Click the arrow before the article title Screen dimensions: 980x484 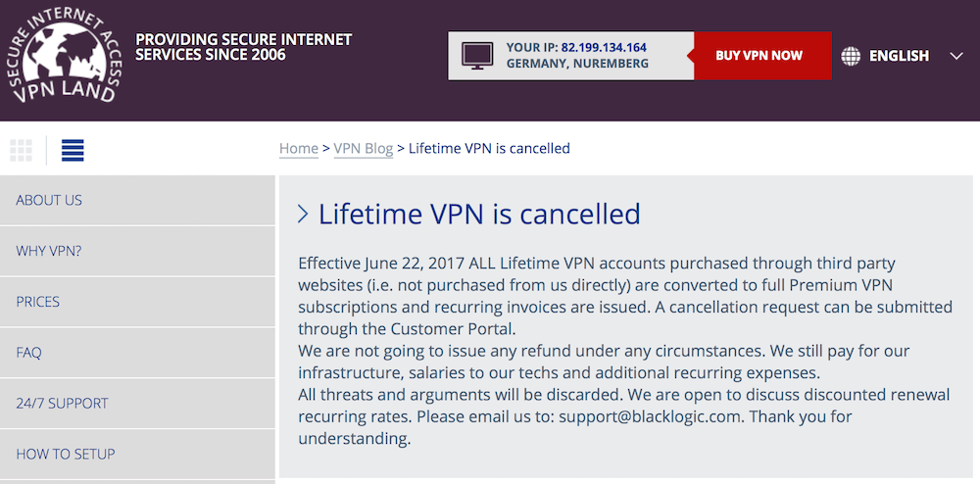(x=303, y=214)
